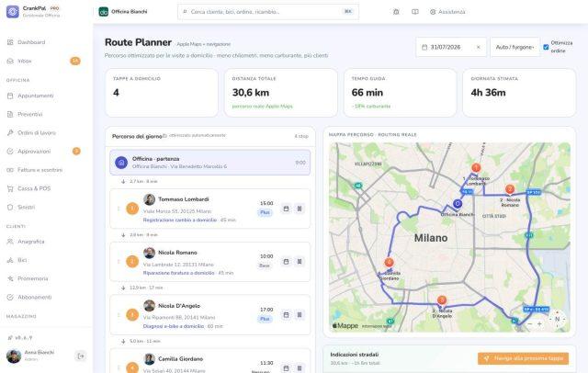The width and height of the screenshot is (588, 373).
Task: Open Riparazione foratura a domicilio link
Action: [x=178, y=273]
